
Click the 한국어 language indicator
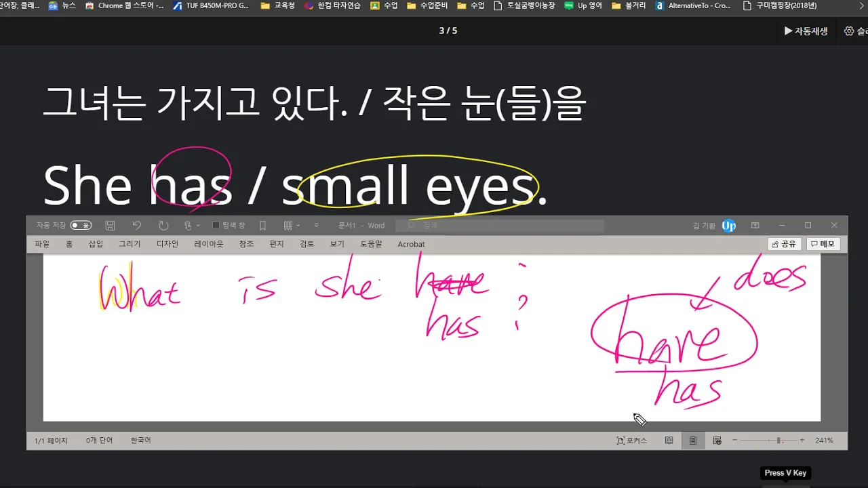(140, 441)
